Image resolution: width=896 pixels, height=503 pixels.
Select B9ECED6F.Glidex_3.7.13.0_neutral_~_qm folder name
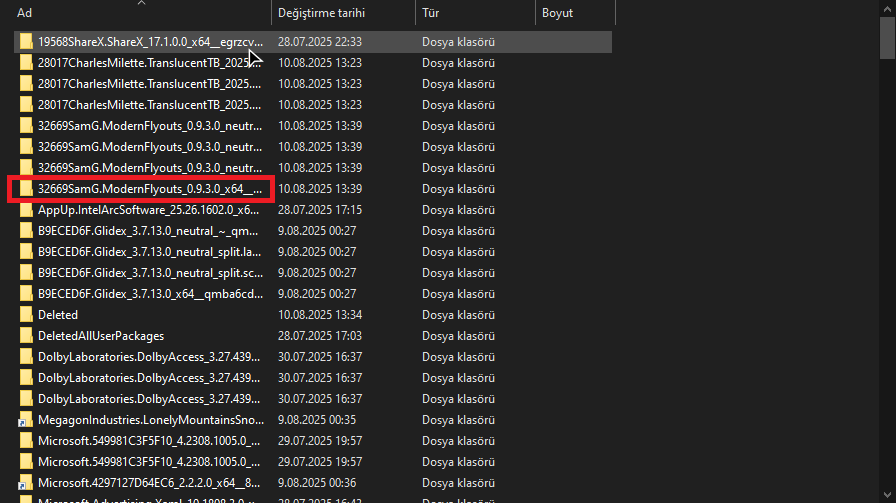click(x=148, y=231)
